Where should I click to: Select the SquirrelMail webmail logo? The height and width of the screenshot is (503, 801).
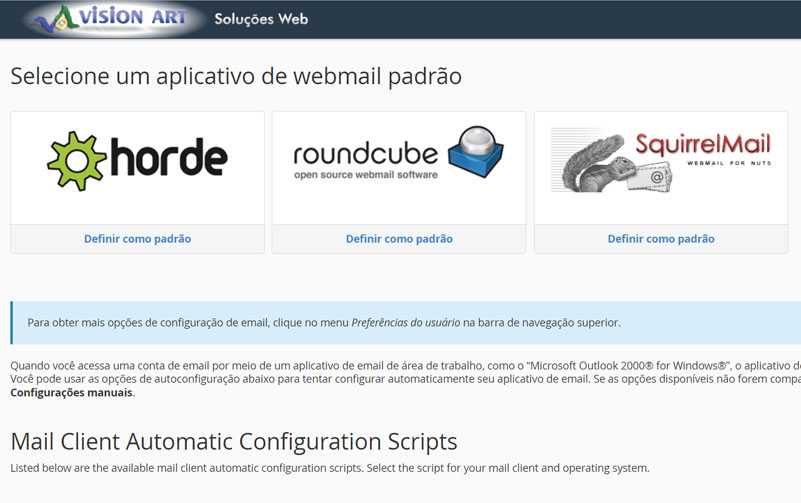(x=661, y=161)
